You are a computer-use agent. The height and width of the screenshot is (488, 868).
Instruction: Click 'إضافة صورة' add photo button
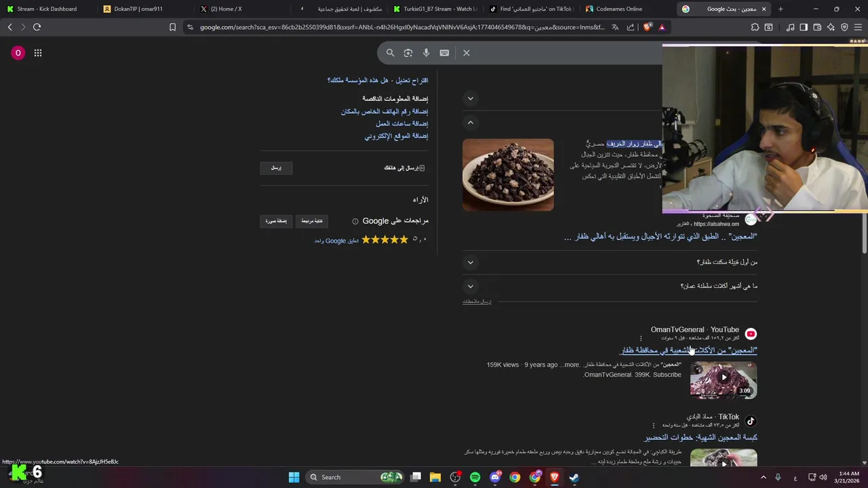[276, 221]
